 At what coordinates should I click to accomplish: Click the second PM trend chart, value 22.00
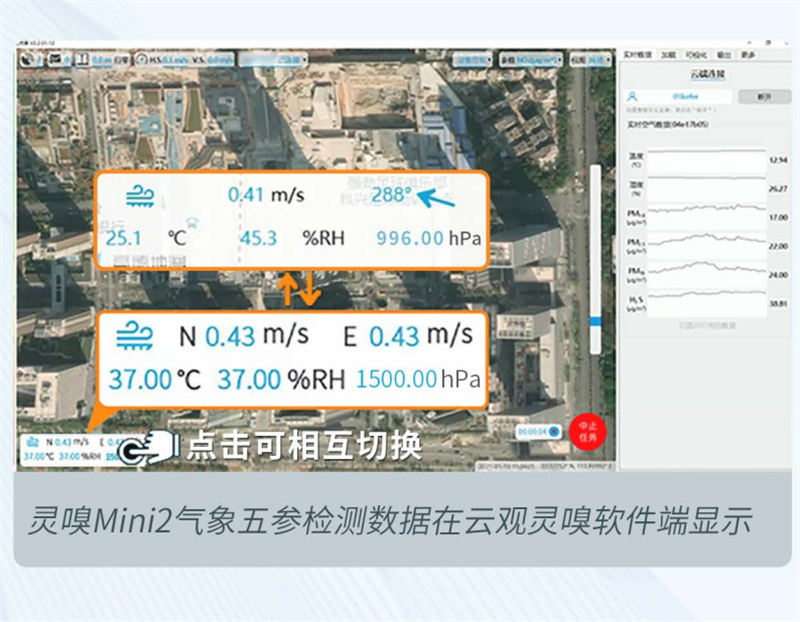point(707,246)
